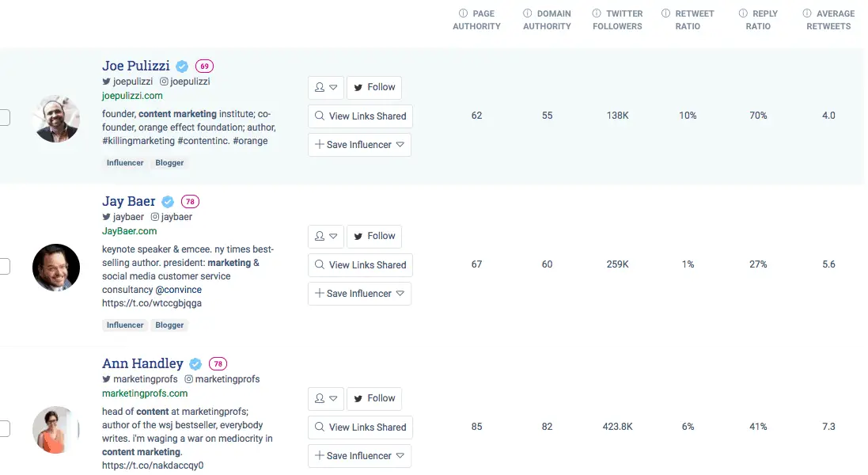
Task: Open Joe Pulizzi's profile name
Action: [x=136, y=66]
